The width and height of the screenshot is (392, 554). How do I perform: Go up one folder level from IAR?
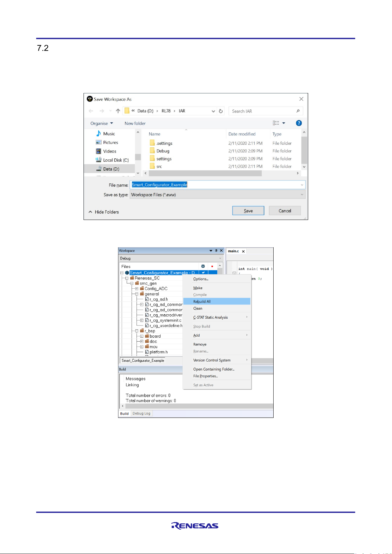coord(118,111)
